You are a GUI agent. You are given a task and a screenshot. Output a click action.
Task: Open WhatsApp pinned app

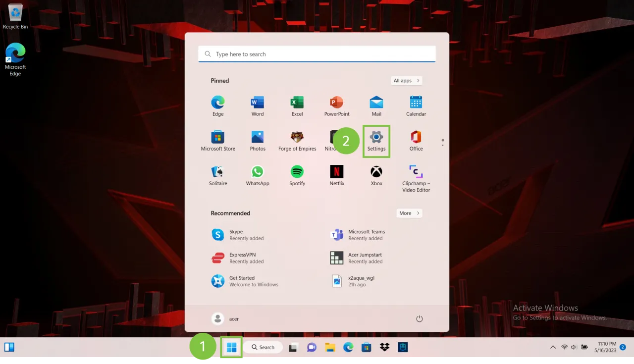click(x=258, y=175)
